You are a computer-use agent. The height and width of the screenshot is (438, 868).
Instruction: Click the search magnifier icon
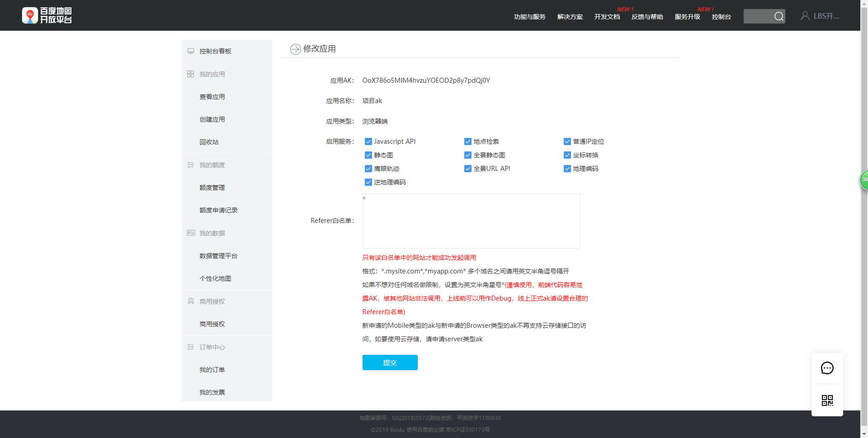coord(779,16)
